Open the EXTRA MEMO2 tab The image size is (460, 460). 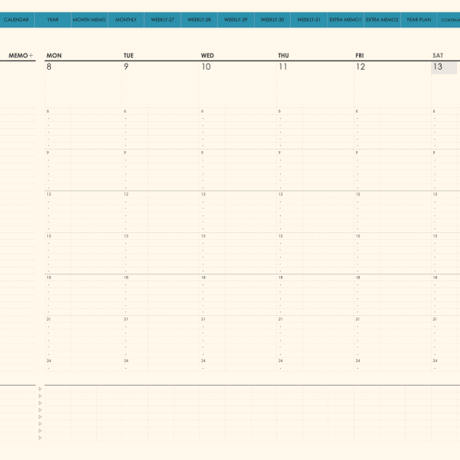(x=382, y=20)
